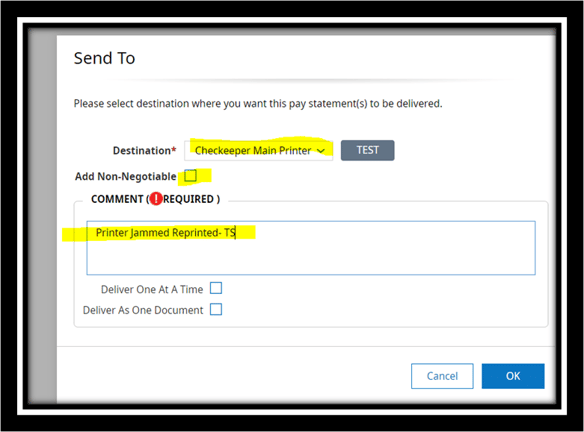
Task: Click the Deliver As One Document label
Action: (143, 310)
